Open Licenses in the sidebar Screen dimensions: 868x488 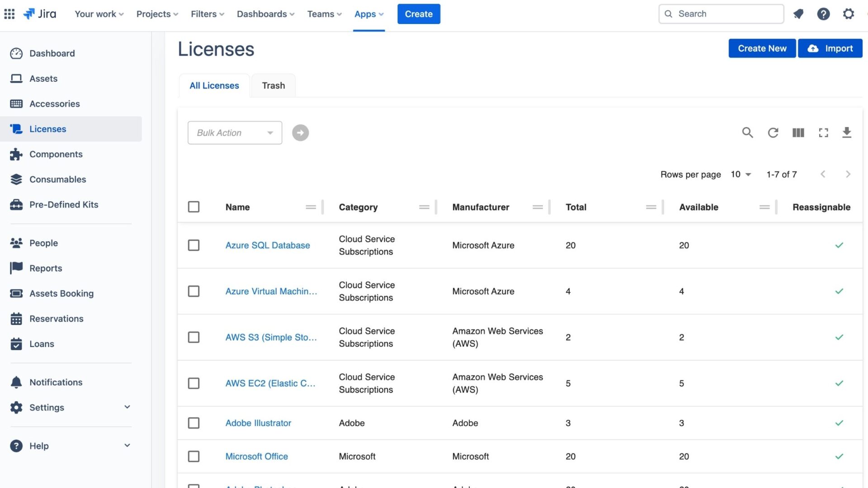[x=71, y=129]
